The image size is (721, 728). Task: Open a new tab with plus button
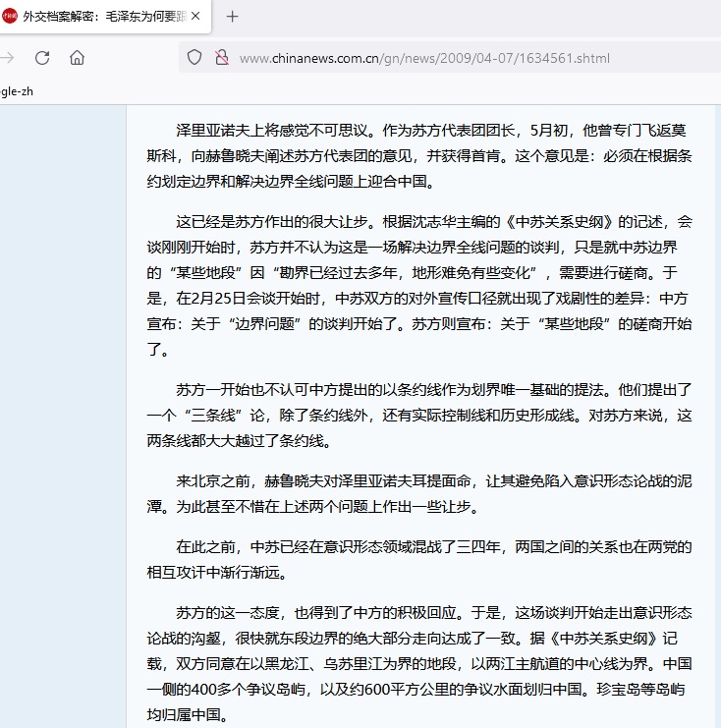[232, 17]
